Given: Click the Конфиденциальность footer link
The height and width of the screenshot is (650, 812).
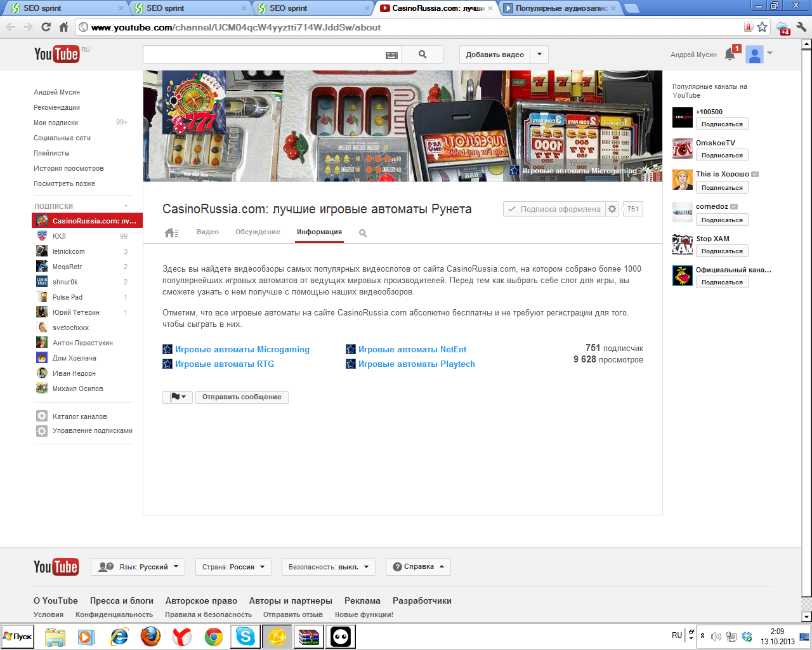Looking at the screenshot, I should (114, 614).
